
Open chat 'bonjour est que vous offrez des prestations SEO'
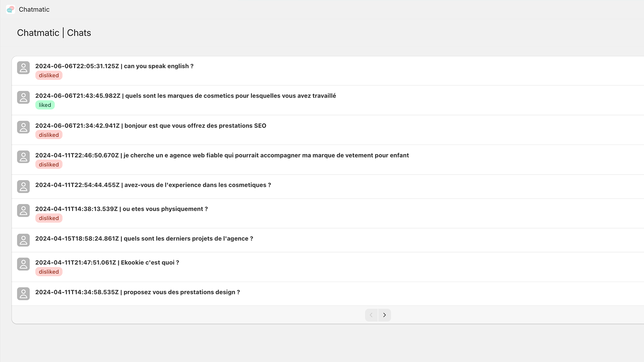151,125
